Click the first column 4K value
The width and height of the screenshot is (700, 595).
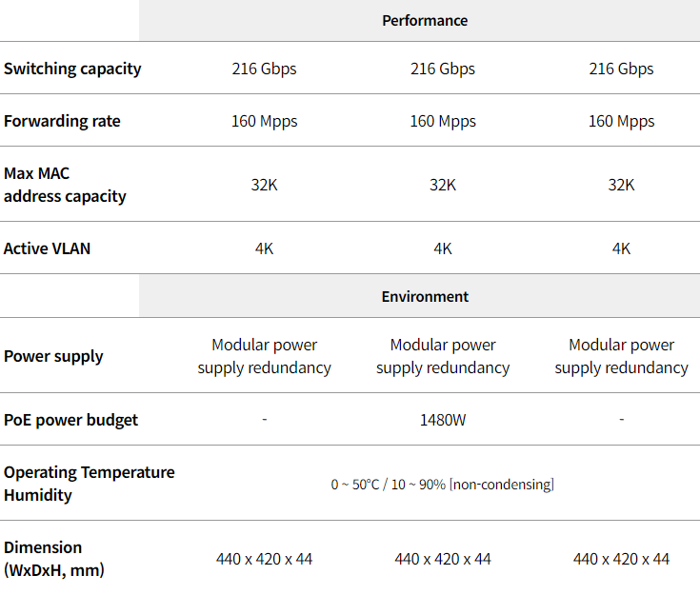point(264,248)
